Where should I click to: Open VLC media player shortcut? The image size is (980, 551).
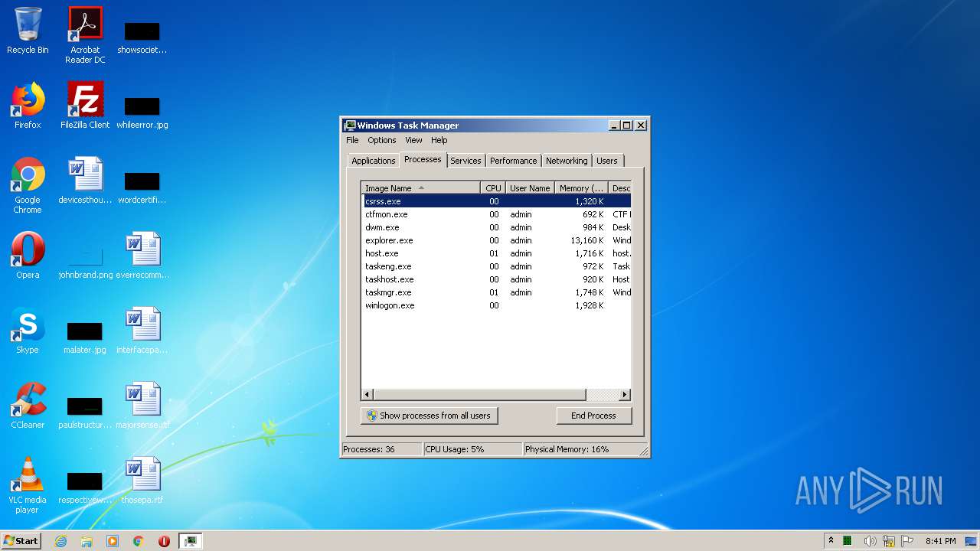pos(28,485)
